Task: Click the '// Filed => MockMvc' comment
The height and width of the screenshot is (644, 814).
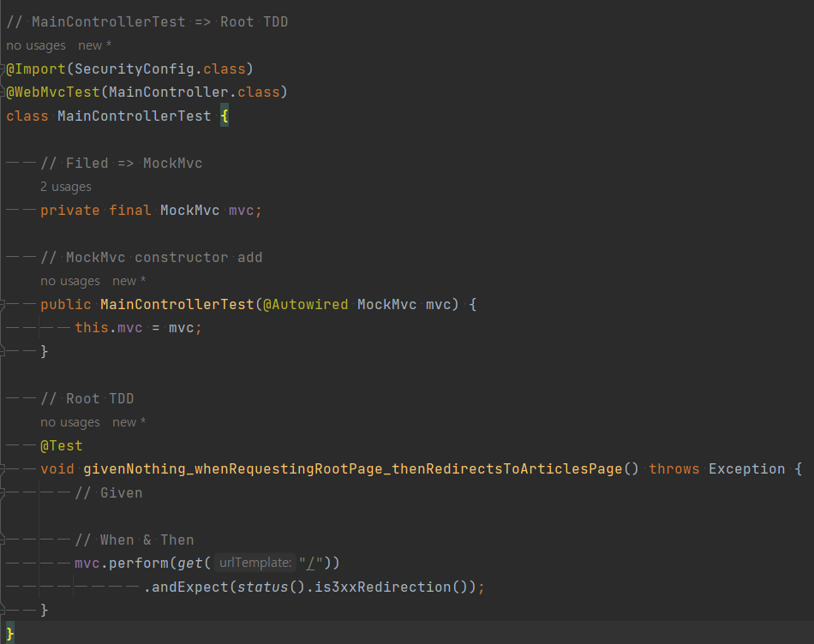Action: tap(121, 164)
